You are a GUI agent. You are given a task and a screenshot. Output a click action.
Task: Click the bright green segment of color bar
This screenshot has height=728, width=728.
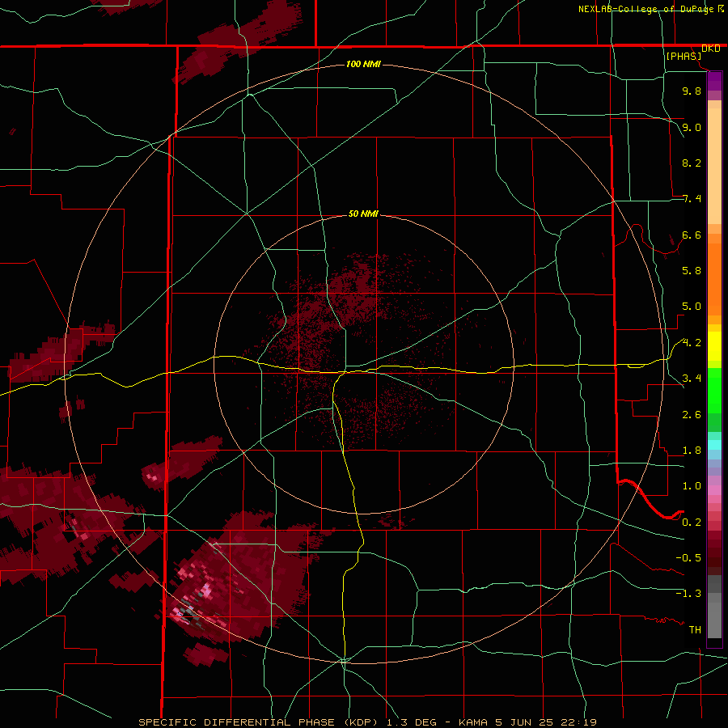point(714,389)
